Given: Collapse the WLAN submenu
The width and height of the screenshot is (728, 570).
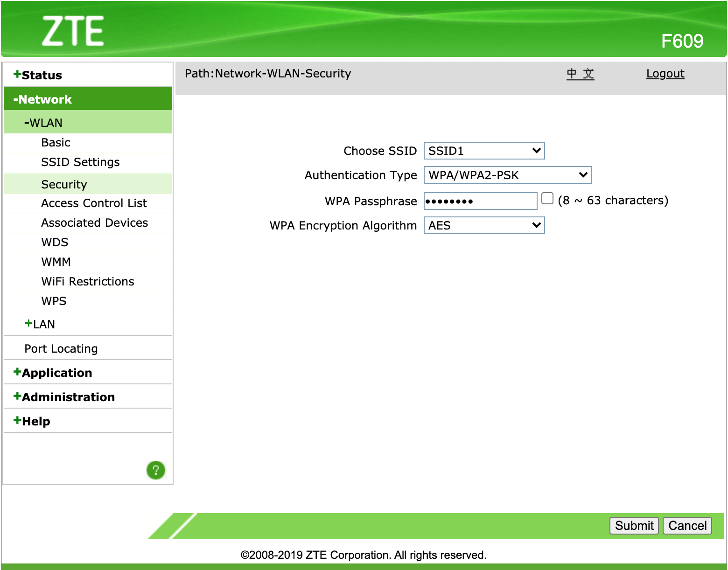Looking at the screenshot, I should pyautogui.click(x=43, y=123).
